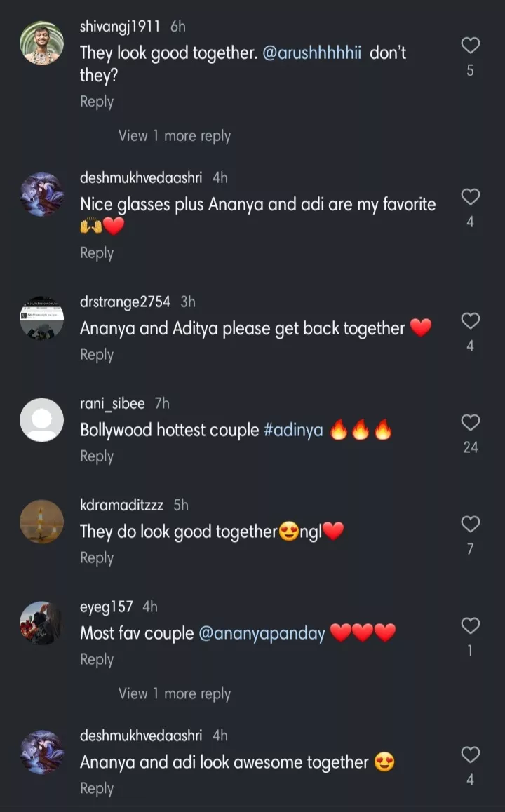Like rani_sibee's comment with heart icon
The width and height of the screenshot is (505, 812).
[470, 423]
